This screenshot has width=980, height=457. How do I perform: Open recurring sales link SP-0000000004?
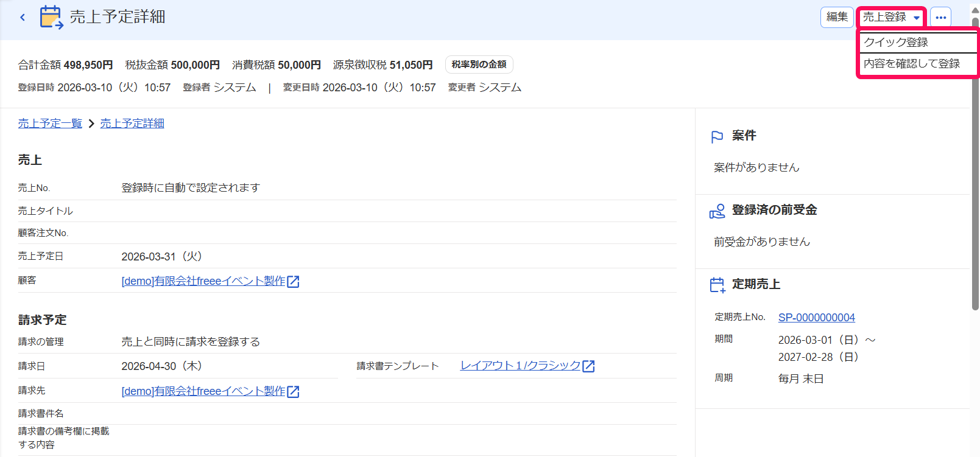pyautogui.click(x=816, y=317)
